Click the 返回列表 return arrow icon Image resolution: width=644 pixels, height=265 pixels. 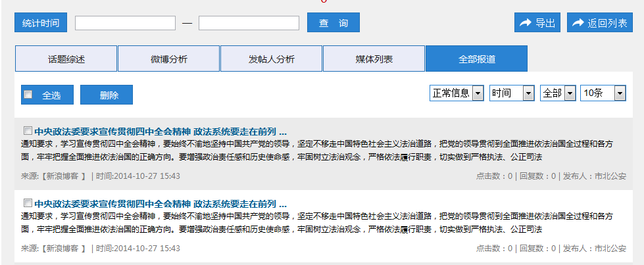[578, 23]
